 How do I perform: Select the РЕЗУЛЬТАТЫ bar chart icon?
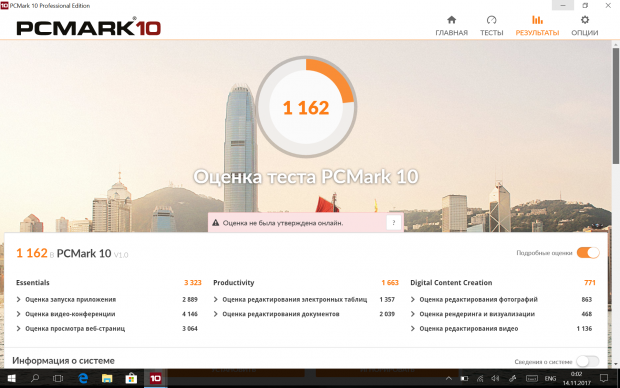click(537, 20)
